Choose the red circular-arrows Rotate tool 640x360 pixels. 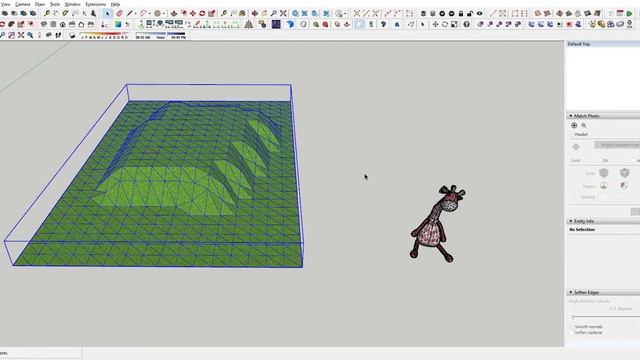point(202,13)
